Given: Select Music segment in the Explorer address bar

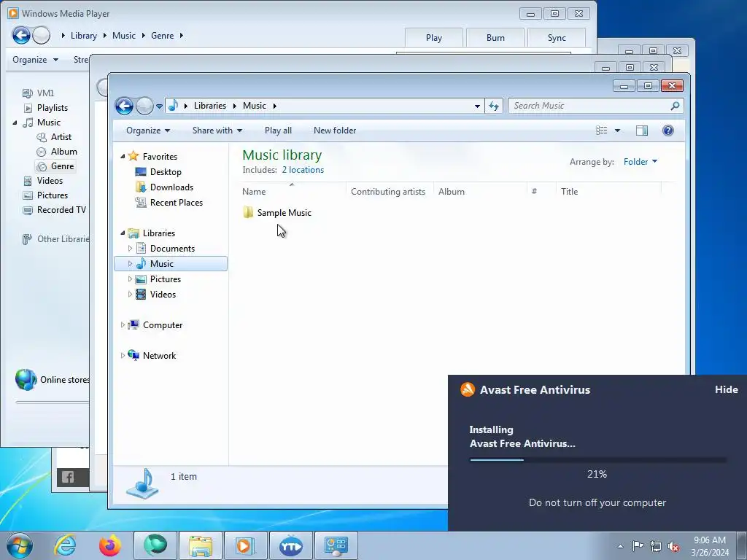Looking at the screenshot, I should (x=255, y=106).
